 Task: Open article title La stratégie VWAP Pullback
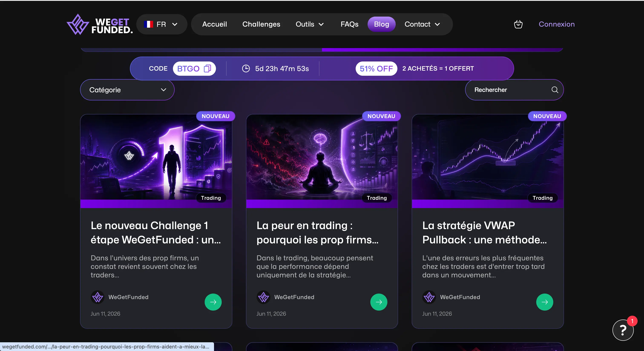(484, 233)
